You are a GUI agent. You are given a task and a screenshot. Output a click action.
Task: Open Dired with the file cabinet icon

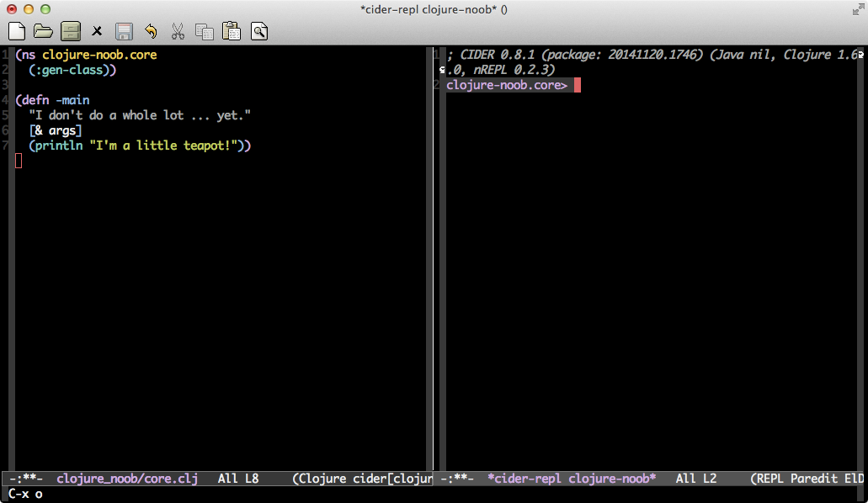(70, 32)
